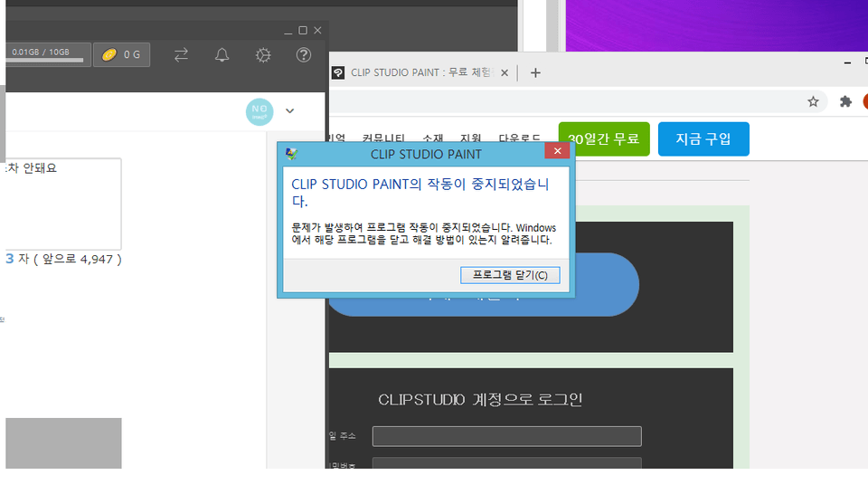Click the Clip Studio sync arrows icon

[x=181, y=55]
